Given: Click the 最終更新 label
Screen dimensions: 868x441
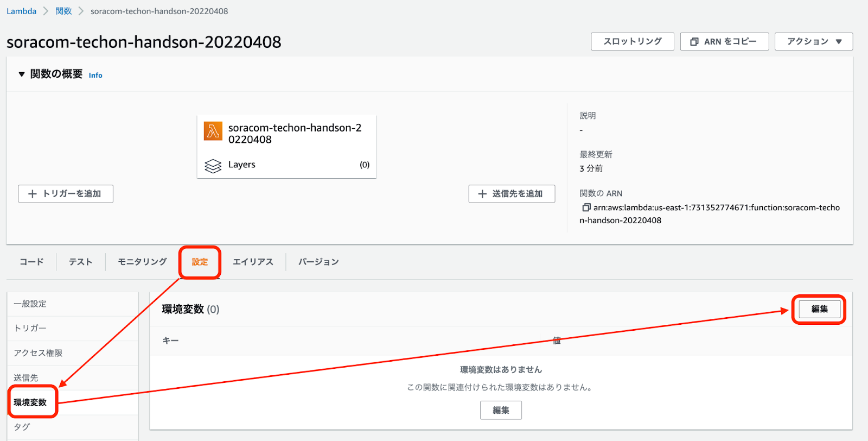Looking at the screenshot, I should [x=596, y=154].
